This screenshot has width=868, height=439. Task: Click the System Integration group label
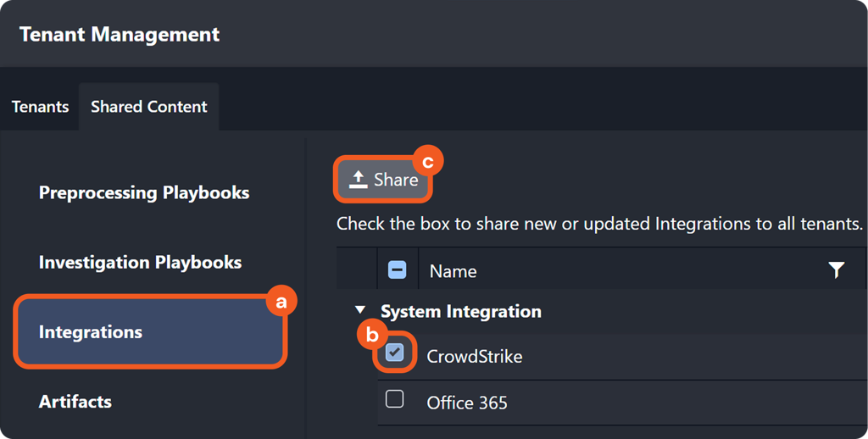click(x=460, y=312)
